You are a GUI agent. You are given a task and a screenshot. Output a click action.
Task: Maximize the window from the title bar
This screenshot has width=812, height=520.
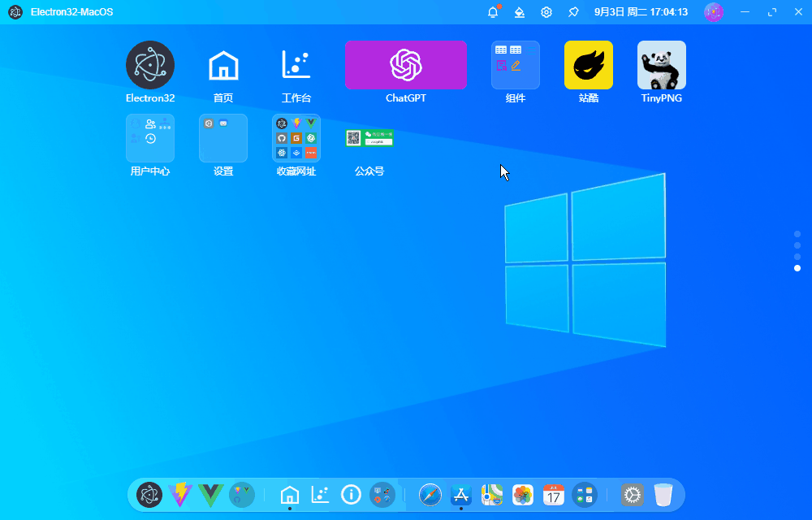[x=772, y=12]
